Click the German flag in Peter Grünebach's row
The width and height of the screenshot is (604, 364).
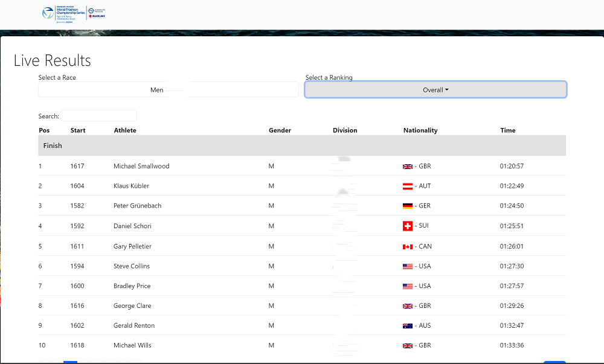click(x=408, y=206)
